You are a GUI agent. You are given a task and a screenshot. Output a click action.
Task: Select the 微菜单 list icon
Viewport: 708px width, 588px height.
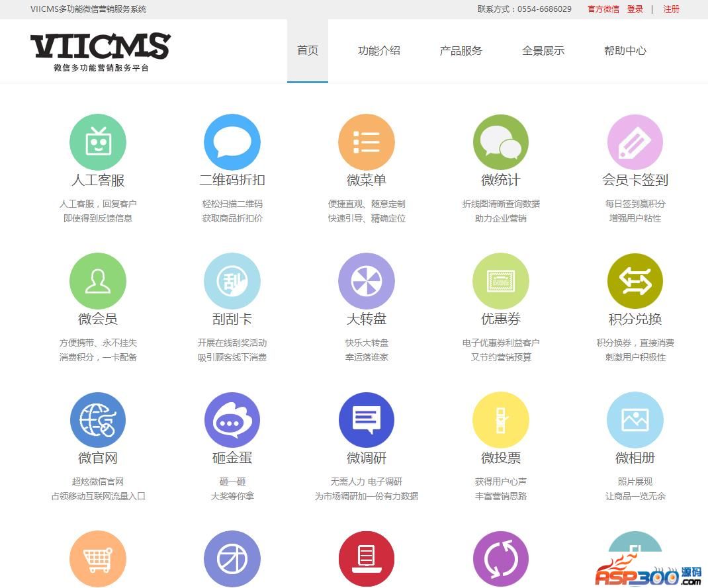click(x=366, y=142)
